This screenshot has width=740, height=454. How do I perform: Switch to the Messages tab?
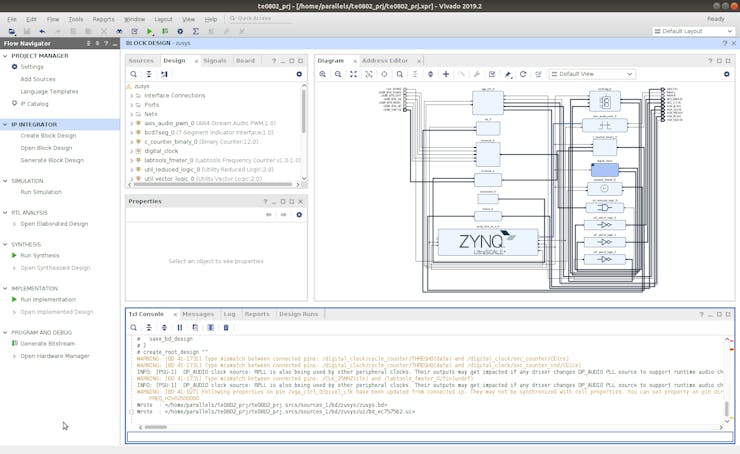[197, 314]
